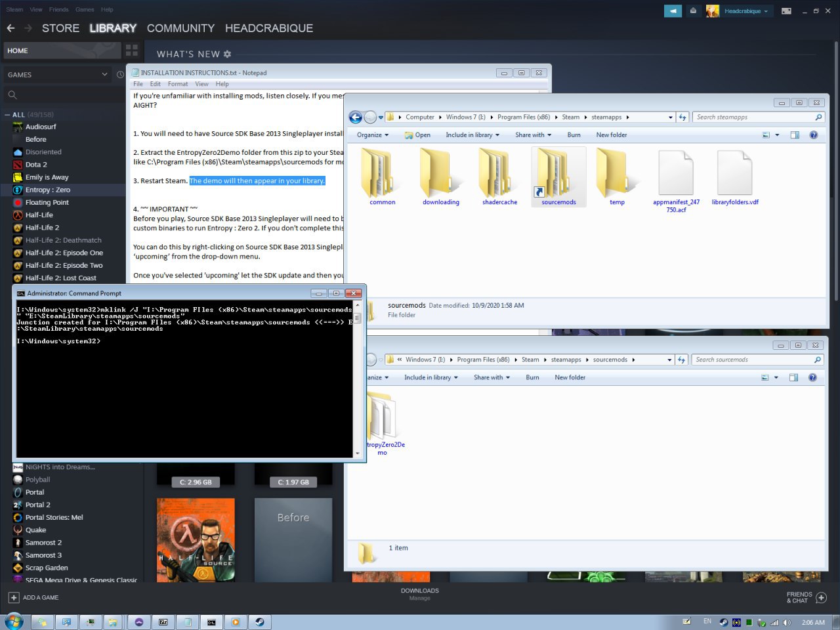Click the recent games clock icon
This screenshot has height=630, width=840.
pos(120,75)
